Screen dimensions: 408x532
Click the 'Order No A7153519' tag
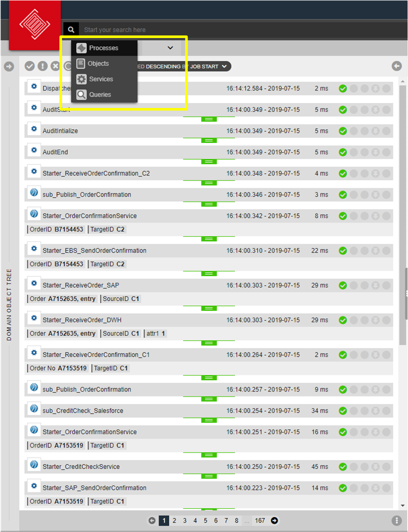[58, 368]
